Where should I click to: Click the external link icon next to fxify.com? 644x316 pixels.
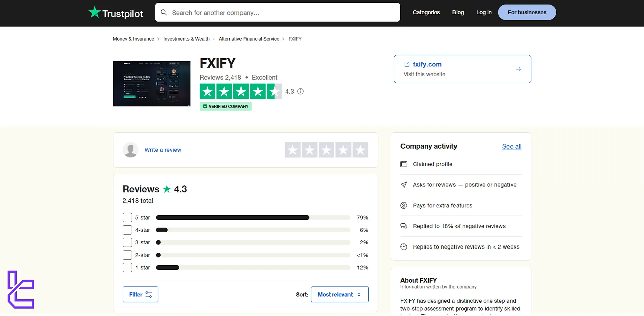(x=407, y=64)
